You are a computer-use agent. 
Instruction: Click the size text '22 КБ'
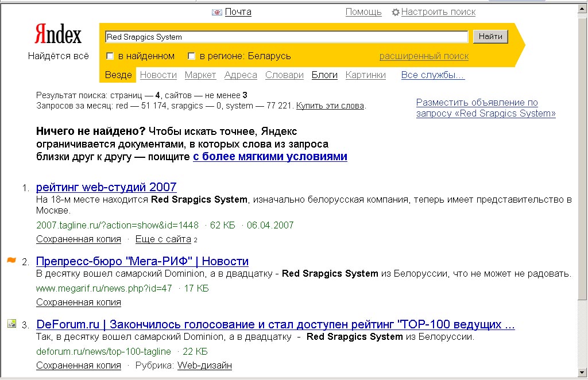click(195, 351)
